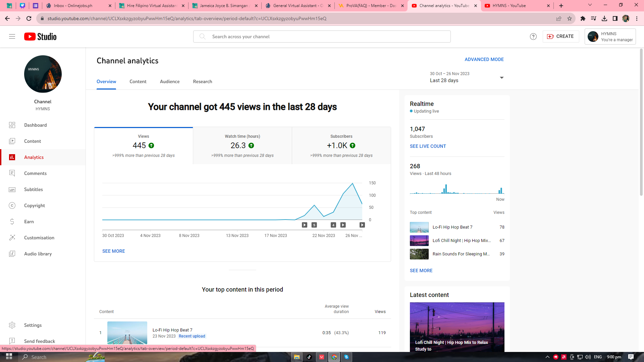Click the ADVANCED MODE link
Screen dimensions: 644x362
[x=484, y=59]
